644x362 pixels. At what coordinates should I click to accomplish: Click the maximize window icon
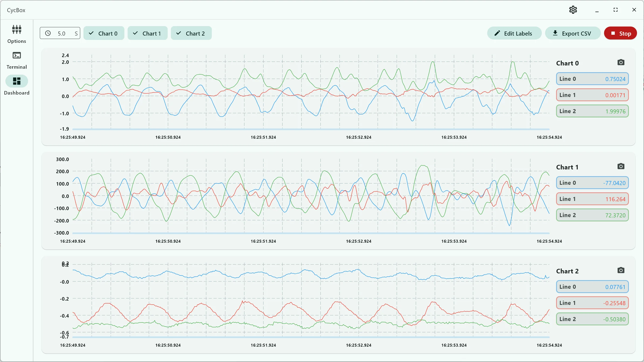click(615, 10)
